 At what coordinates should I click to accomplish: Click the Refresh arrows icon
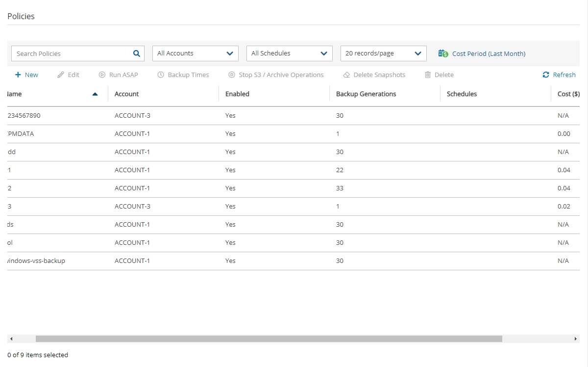point(546,75)
